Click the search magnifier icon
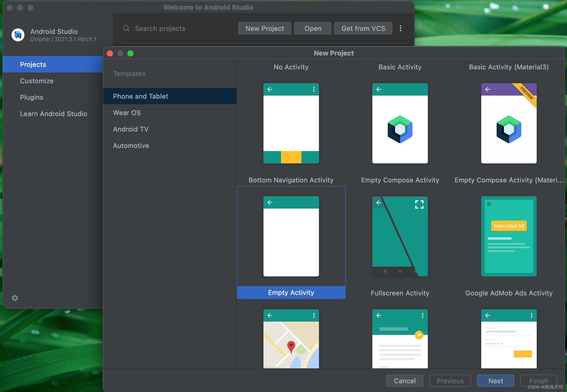Image resolution: width=567 pixels, height=392 pixels. pos(126,28)
